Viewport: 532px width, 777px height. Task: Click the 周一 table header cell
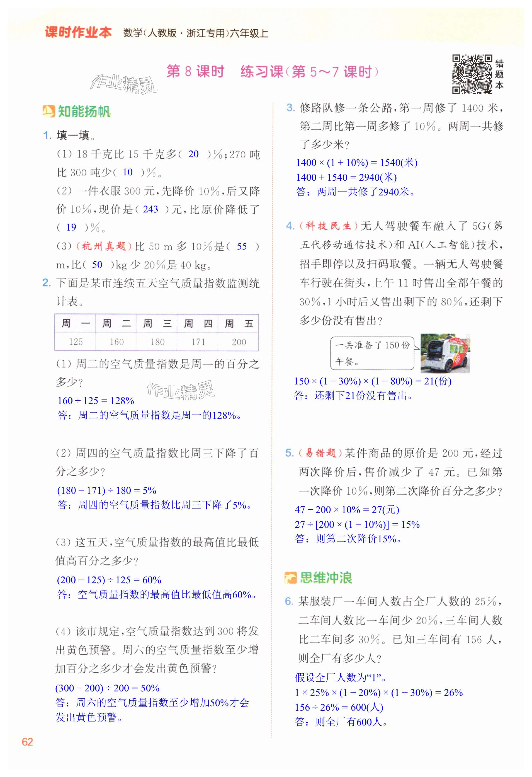76,323
